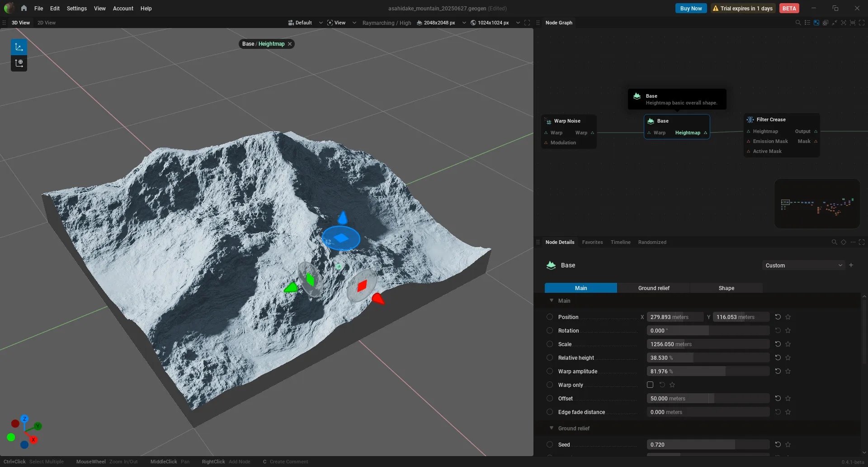
Task: Select the gizmo transform tool in viewport
Action: [19, 47]
